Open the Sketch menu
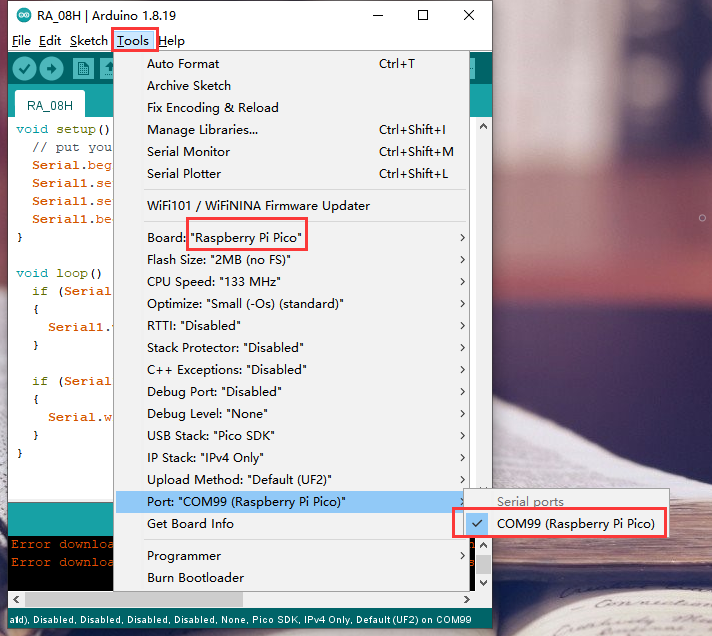The height and width of the screenshot is (636, 712). click(x=89, y=41)
